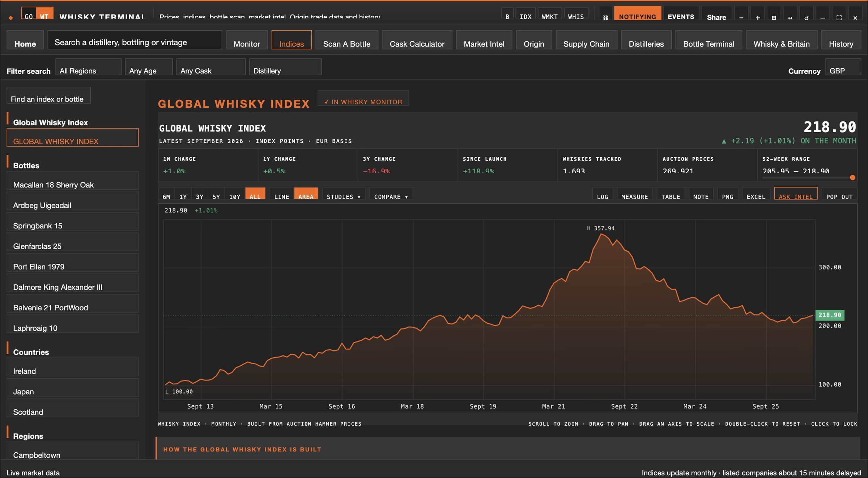Viewport: 868px width, 478px height.
Task: Click the 52-week range slider dot
Action: click(x=852, y=177)
